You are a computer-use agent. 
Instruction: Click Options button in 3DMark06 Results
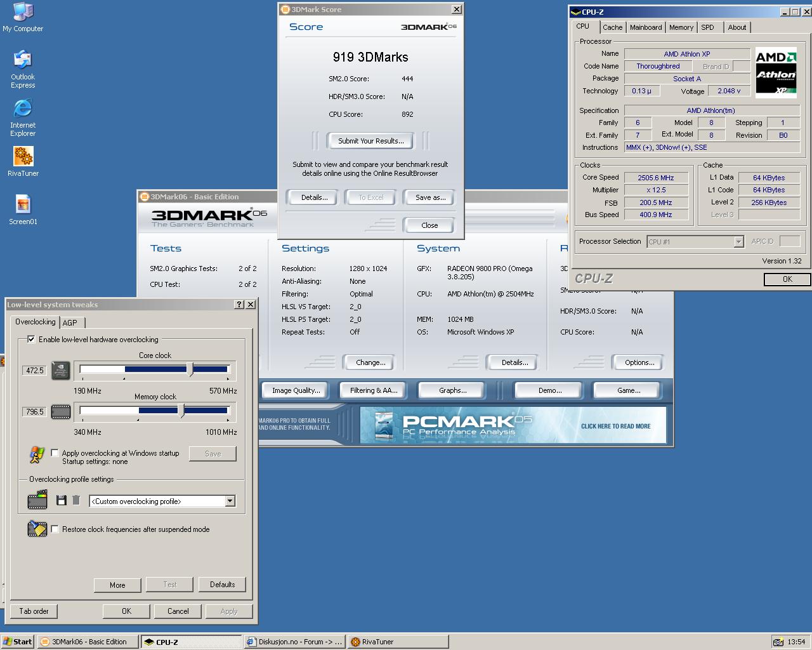coord(639,362)
